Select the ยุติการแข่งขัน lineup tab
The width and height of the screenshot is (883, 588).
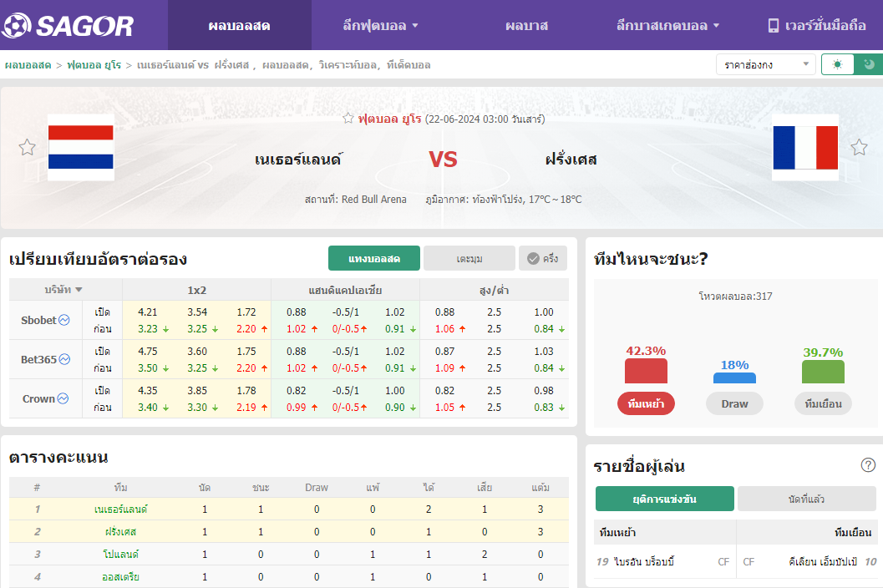pyautogui.click(x=664, y=499)
